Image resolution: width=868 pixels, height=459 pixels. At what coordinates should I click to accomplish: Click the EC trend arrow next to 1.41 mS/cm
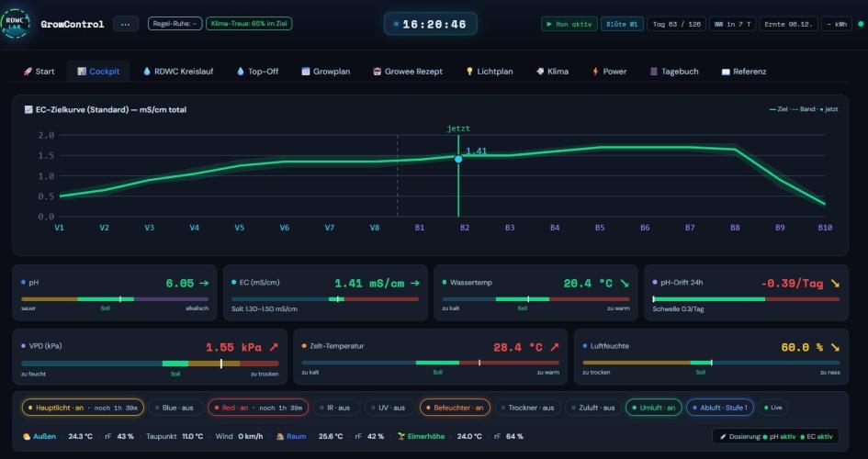(x=414, y=283)
